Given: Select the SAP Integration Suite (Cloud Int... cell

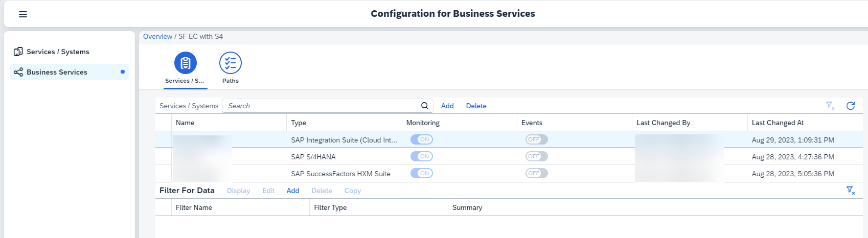Looking at the screenshot, I should 344,140.
